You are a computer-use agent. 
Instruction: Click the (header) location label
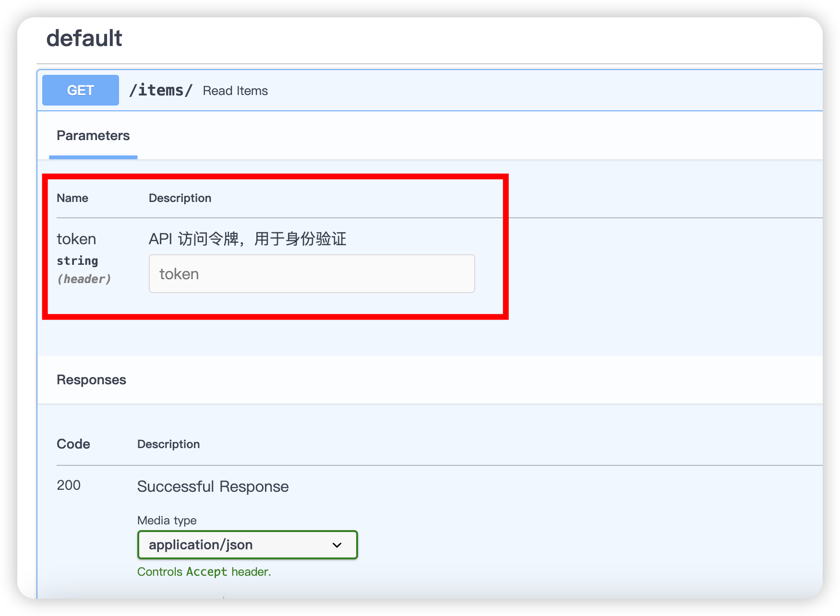[x=84, y=279]
